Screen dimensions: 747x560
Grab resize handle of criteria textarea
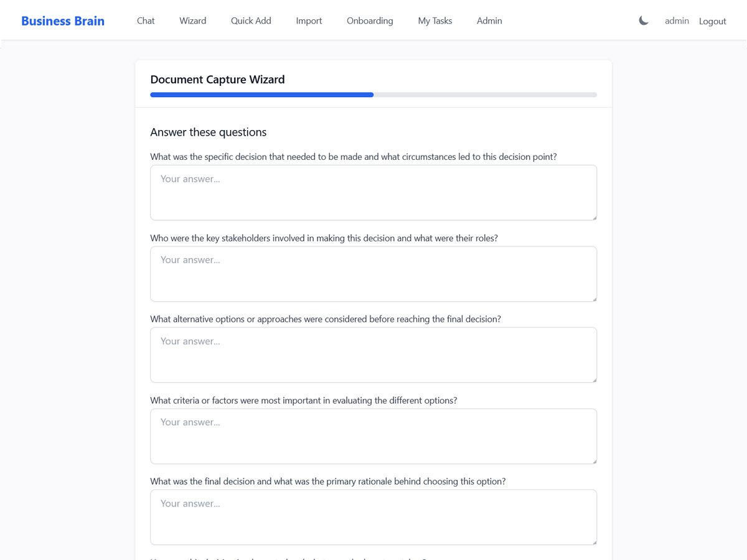(594, 461)
